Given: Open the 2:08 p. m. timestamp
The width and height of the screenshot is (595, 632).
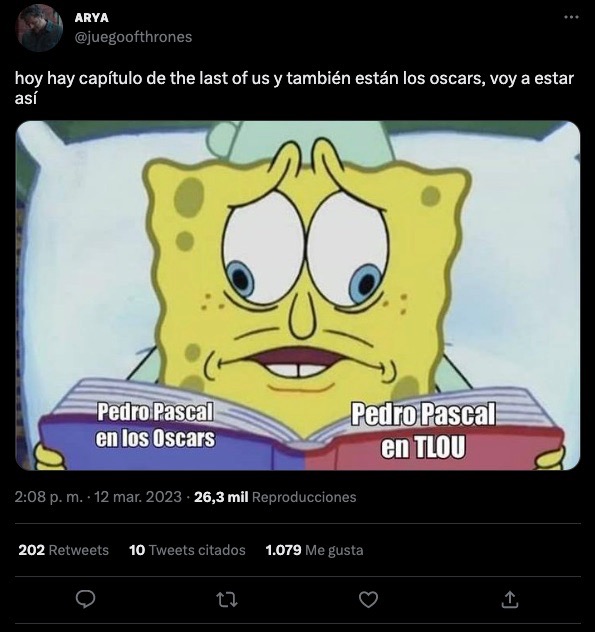Looking at the screenshot, I should pos(48,497).
